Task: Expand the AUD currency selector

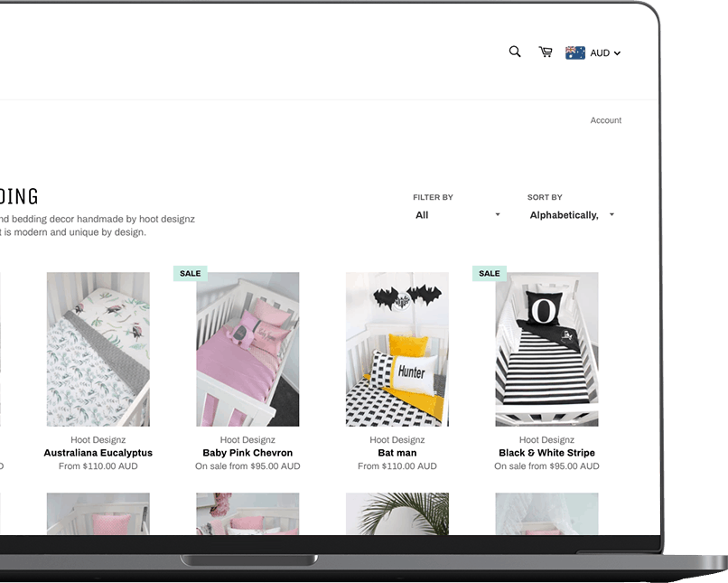Action: click(x=605, y=53)
